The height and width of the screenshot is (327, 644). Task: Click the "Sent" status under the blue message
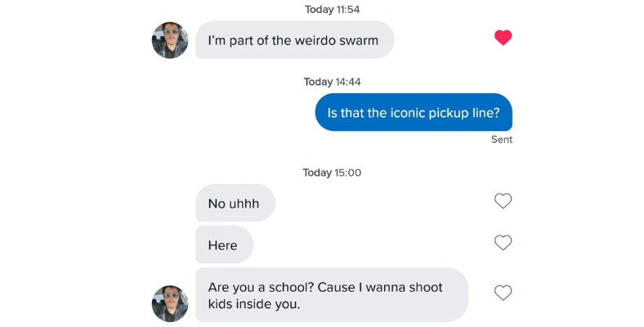point(502,140)
